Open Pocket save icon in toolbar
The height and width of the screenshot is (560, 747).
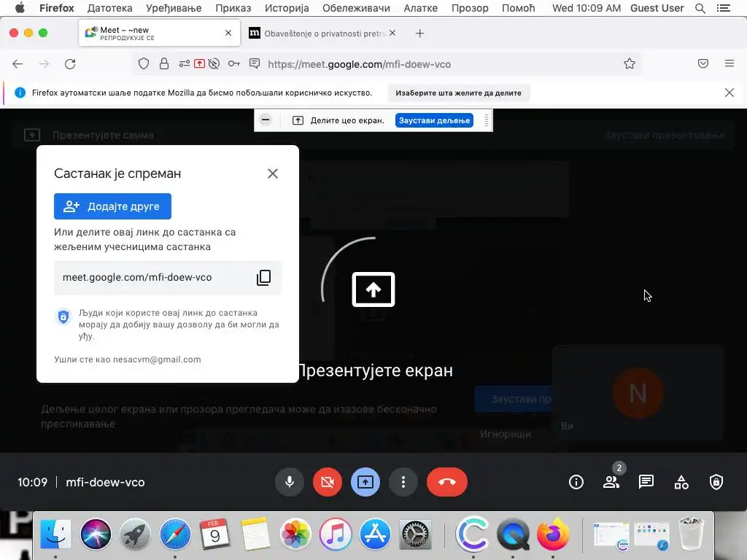tap(703, 64)
